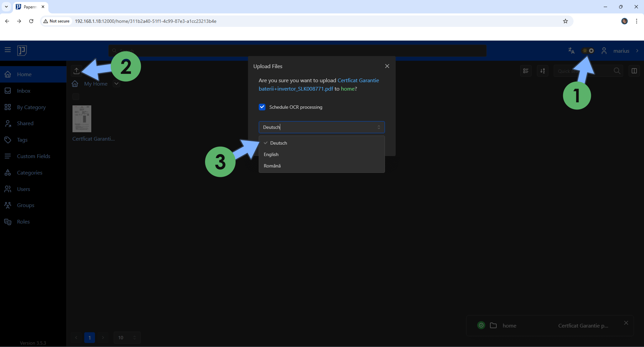Switch to list view mode icon
The image size is (644, 347).
coord(526,71)
